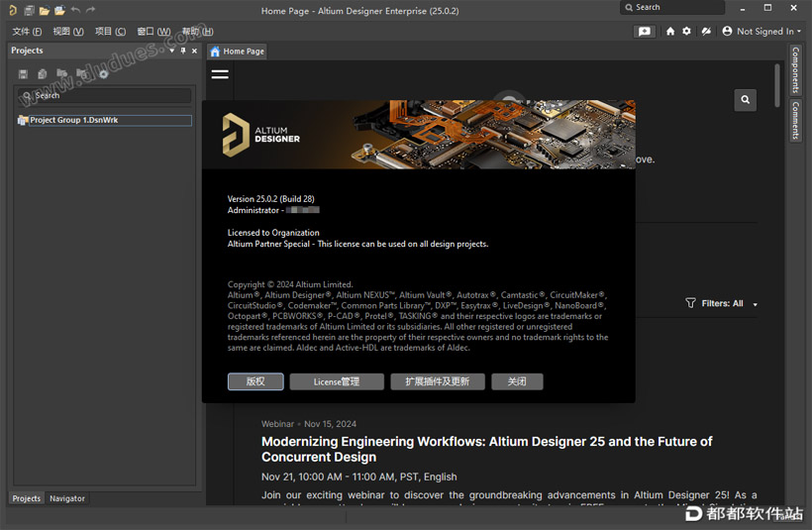Screen dimensions: 812x530
Task: Expand the Not Signed In dropdown
Action: click(x=798, y=32)
